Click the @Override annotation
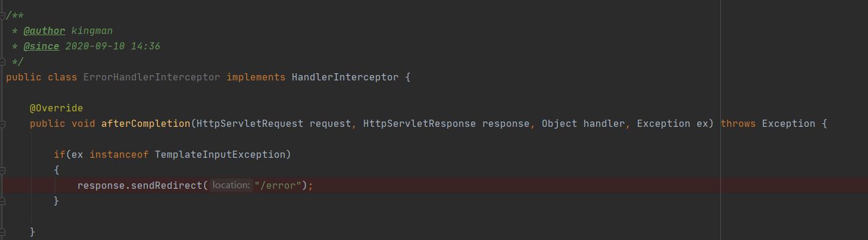Screen dimensions: 868x240 57,108
